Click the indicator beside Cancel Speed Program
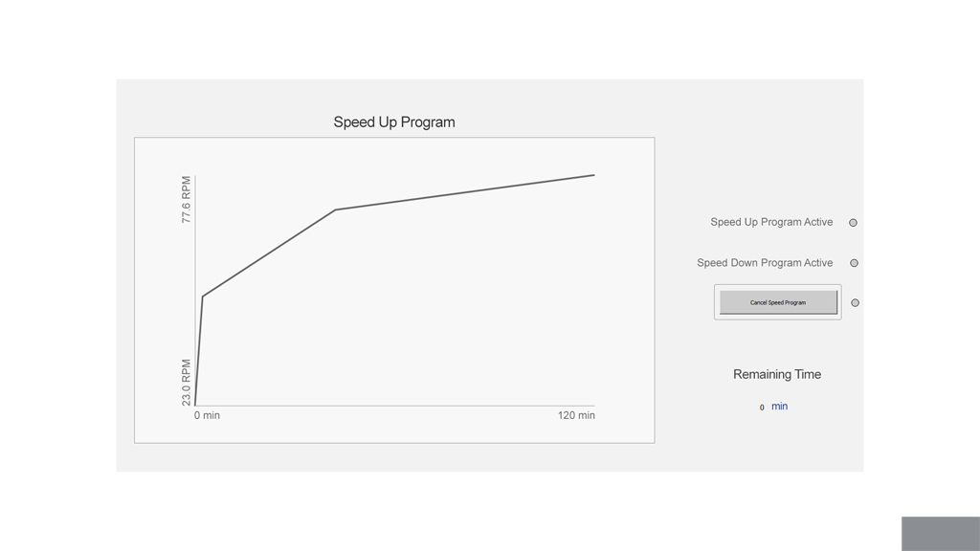 [x=855, y=303]
